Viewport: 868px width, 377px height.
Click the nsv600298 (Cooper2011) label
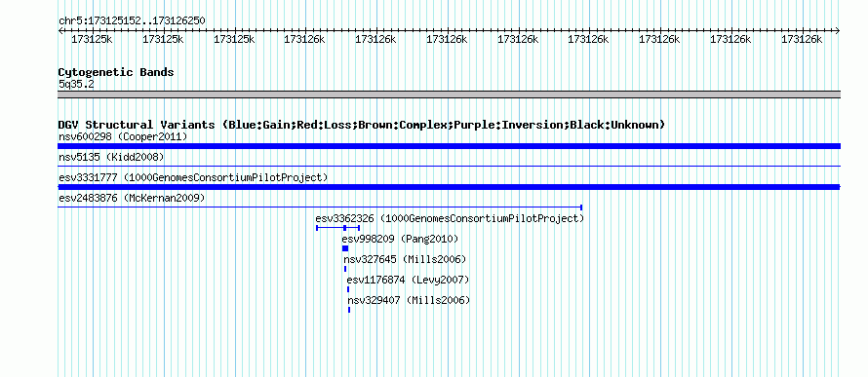(x=123, y=136)
